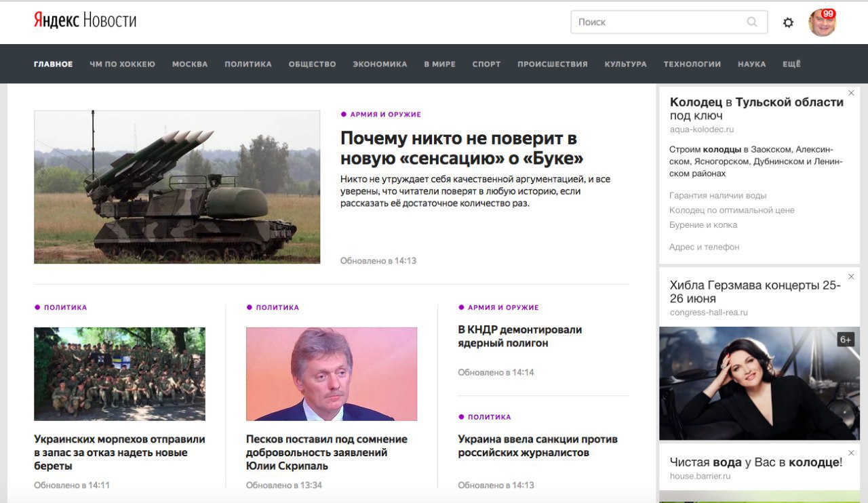Switch to the Культура section
The height and width of the screenshot is (503, 868).
coord(625,64)
